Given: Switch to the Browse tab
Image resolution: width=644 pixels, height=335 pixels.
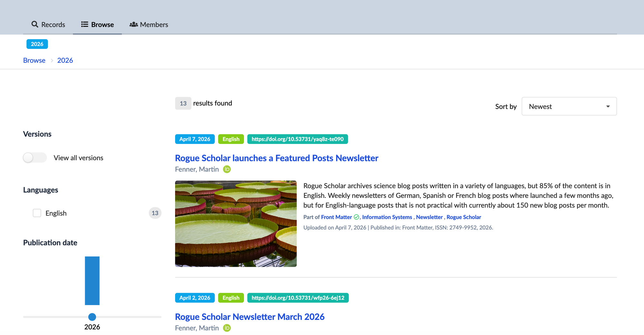Looking at the screenshot, I should click(x=97, y=24).
